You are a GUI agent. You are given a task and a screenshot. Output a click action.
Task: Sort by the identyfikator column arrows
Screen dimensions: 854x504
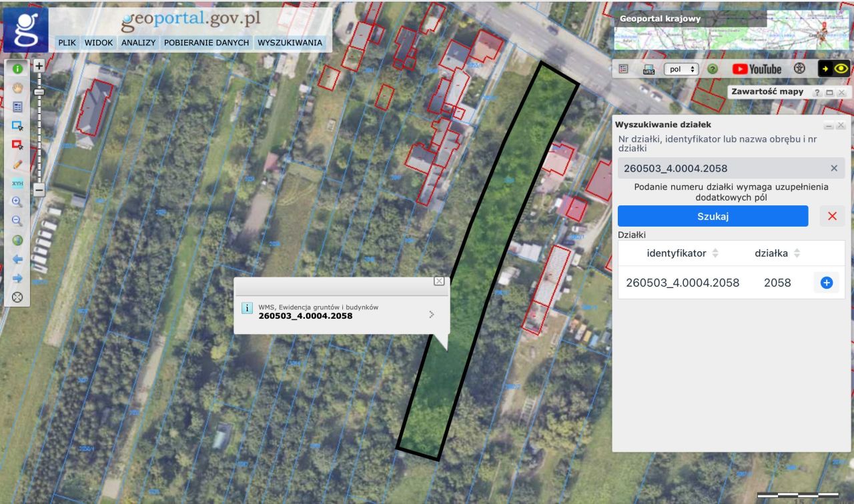(x=715, y=253)
